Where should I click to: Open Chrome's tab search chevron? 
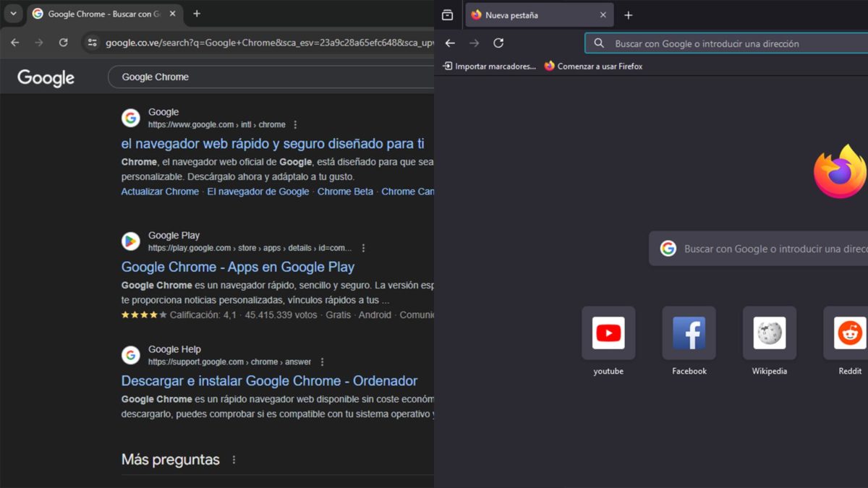click(x=12, y=14)
